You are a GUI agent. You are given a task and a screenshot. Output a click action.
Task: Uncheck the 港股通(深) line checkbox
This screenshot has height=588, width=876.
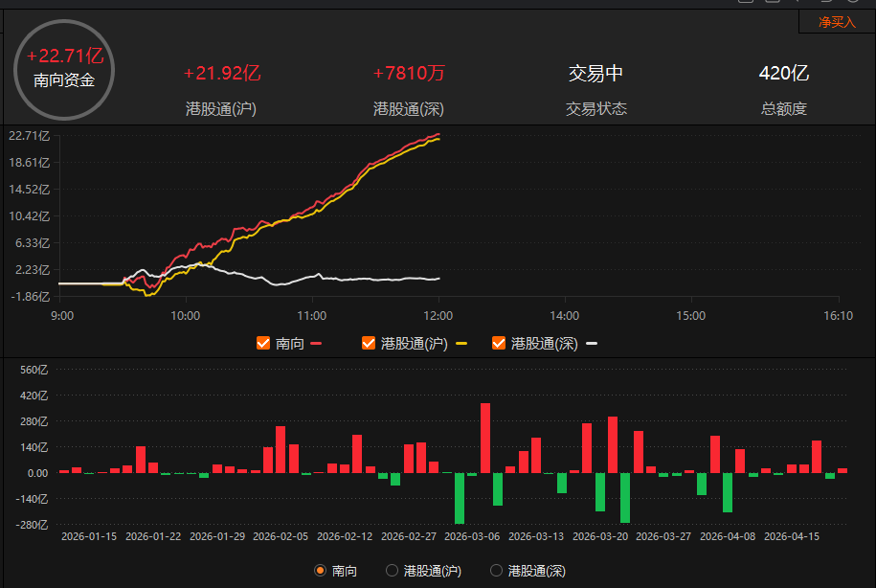[x=499, y=343]
